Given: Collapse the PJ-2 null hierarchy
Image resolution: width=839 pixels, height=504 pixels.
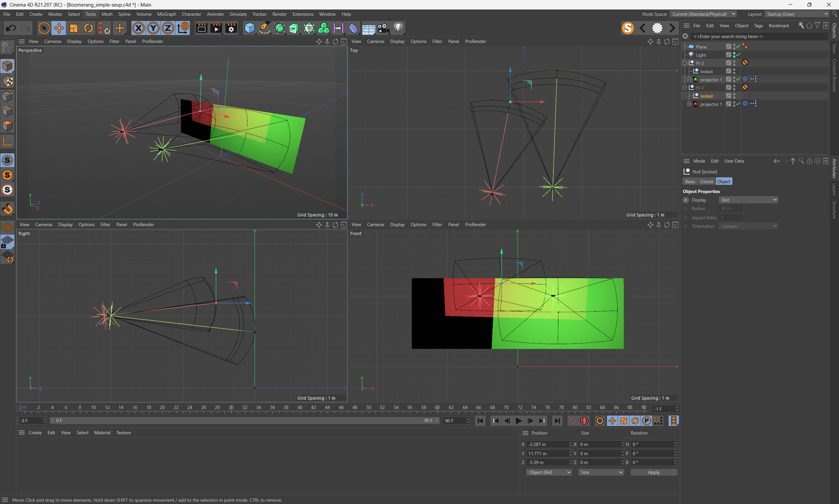Looking at the screenshot, I should 685,63.
